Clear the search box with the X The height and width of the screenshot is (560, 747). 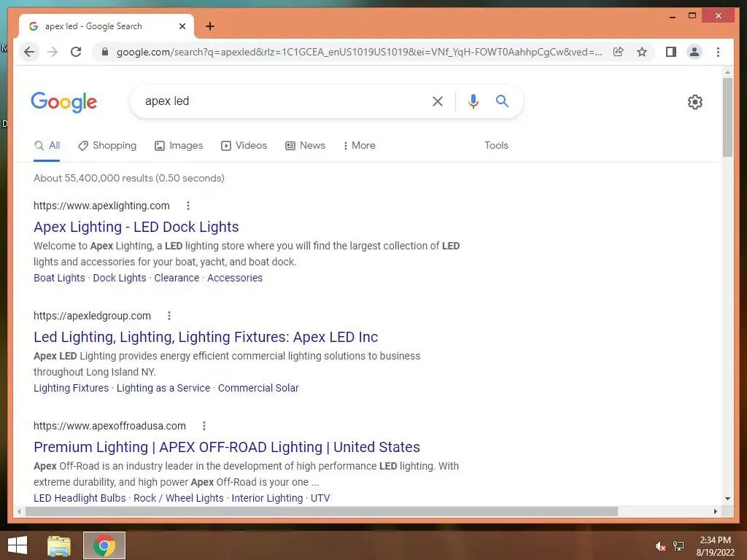pyautogui.click(x=438, y=101)
